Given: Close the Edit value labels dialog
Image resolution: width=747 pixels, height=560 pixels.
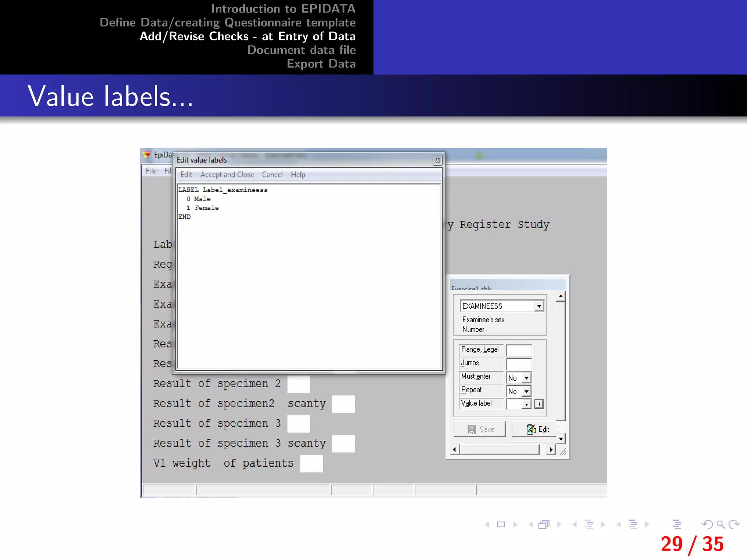Looking at the screenshot, I should point(437,160).
